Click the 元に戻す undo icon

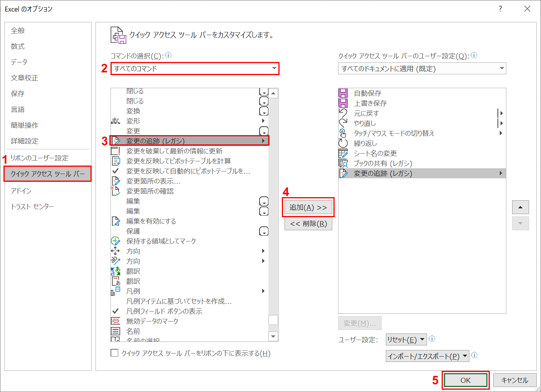pos(343,113)
